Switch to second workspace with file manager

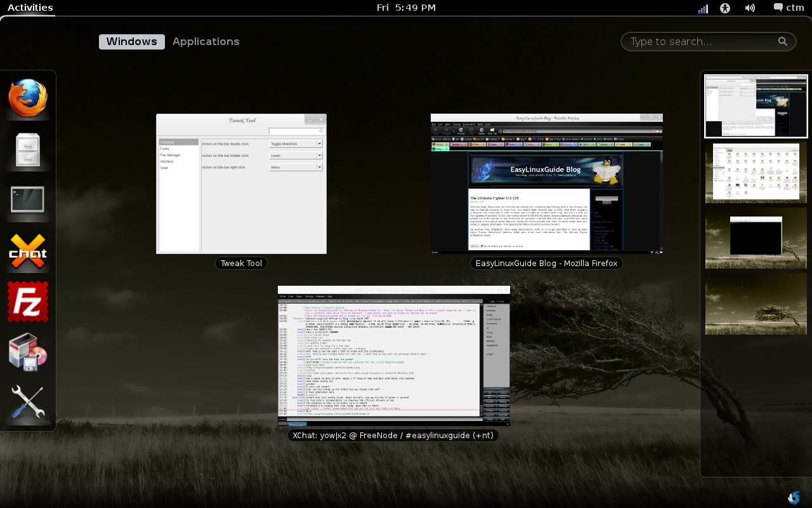pyautogui.click(x=756, y=173)
